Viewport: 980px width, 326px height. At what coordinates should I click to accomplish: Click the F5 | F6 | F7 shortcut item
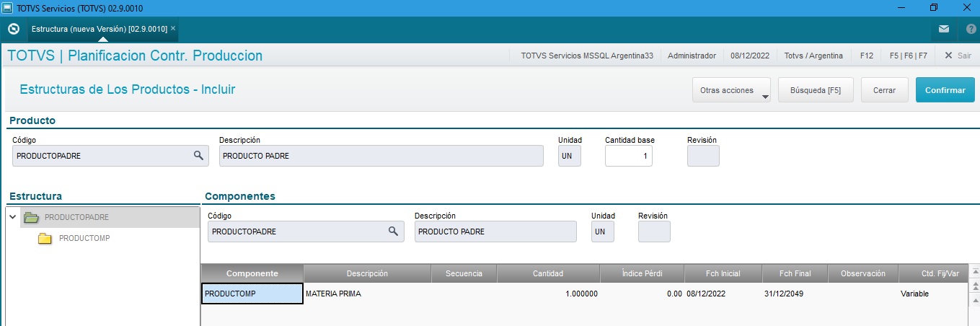coord(908,56)
